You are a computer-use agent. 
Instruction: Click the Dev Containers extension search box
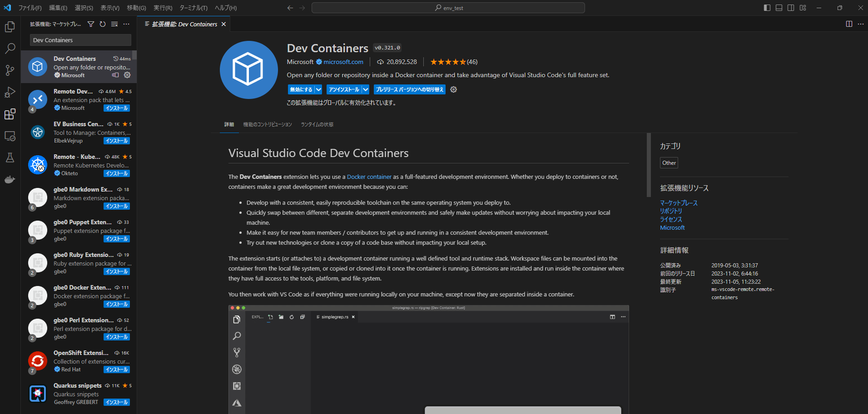pos(80,40)
